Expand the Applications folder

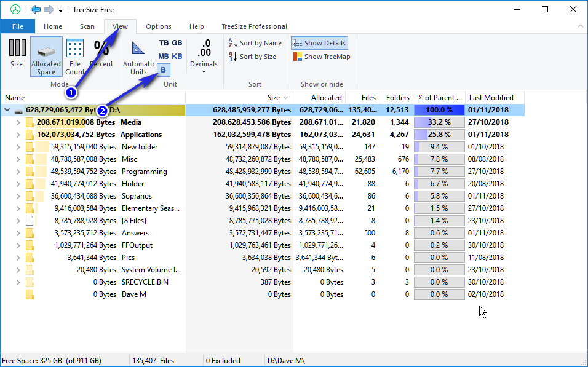pos(18,135)
